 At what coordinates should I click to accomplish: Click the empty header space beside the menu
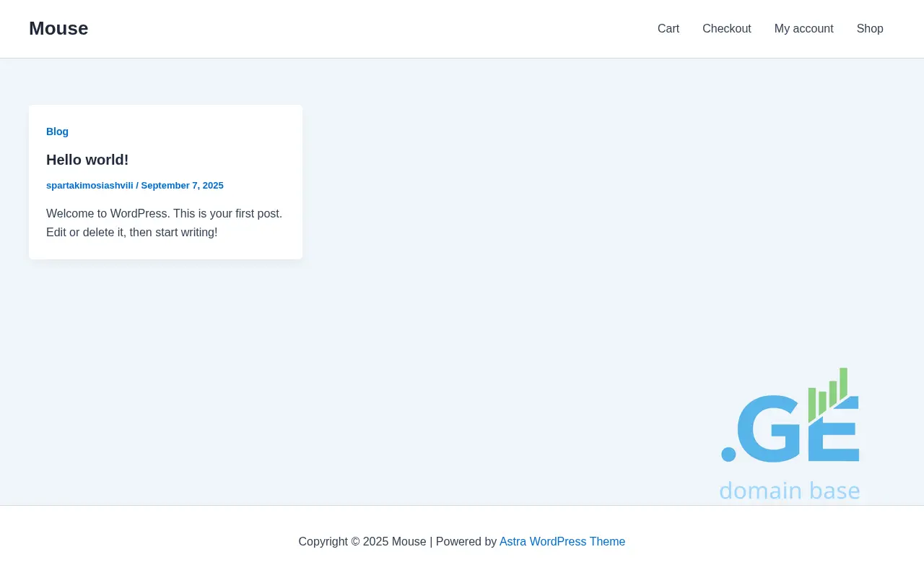pyautogui.click(x=361, y=29)
